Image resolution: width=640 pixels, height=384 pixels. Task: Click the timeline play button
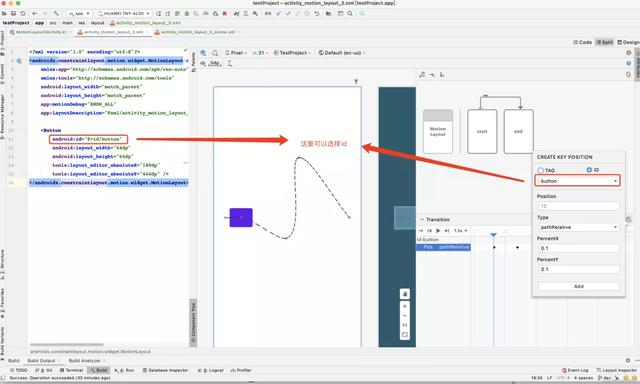[x=438, y=231]
